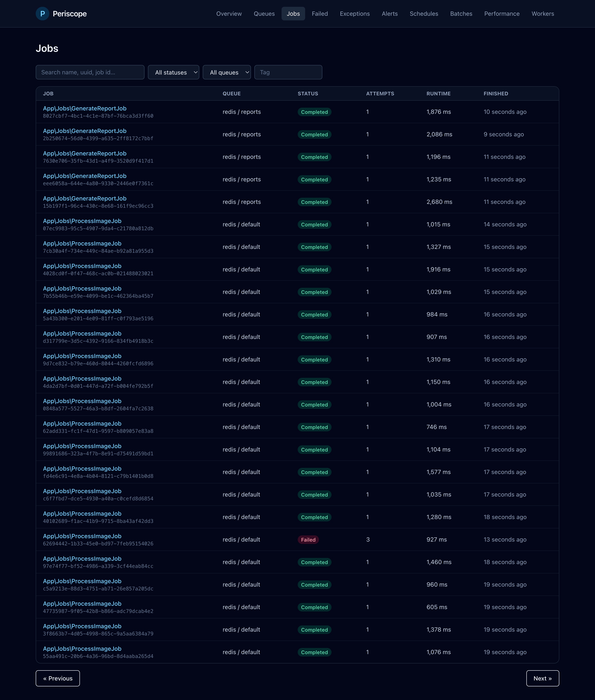Open ProcessImageJob with uuid d317799e
This screenshot has width=595, height=700.
[x=82, y=333]
